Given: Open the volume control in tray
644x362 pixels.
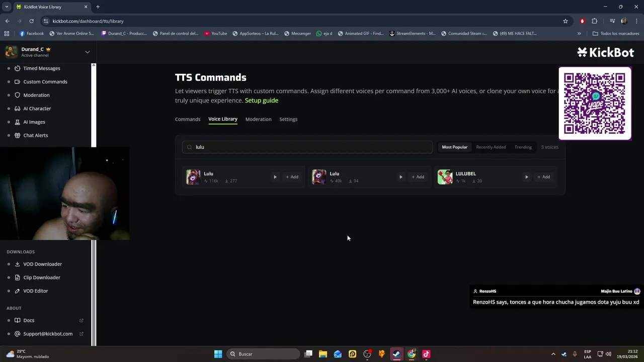Looking at the screenshot, I should [608, 354].
